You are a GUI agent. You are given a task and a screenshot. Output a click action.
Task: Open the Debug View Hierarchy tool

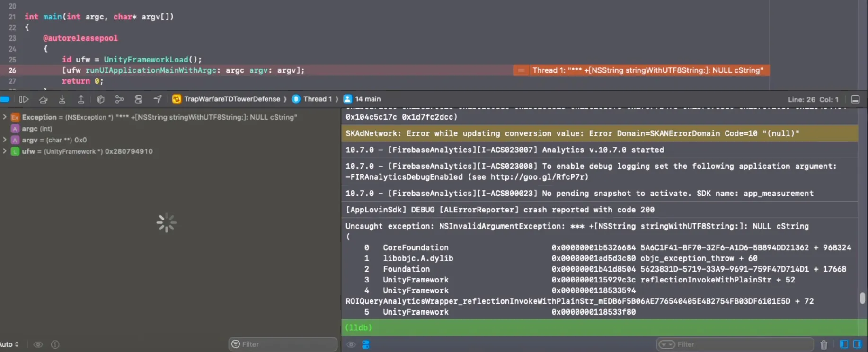100,99
